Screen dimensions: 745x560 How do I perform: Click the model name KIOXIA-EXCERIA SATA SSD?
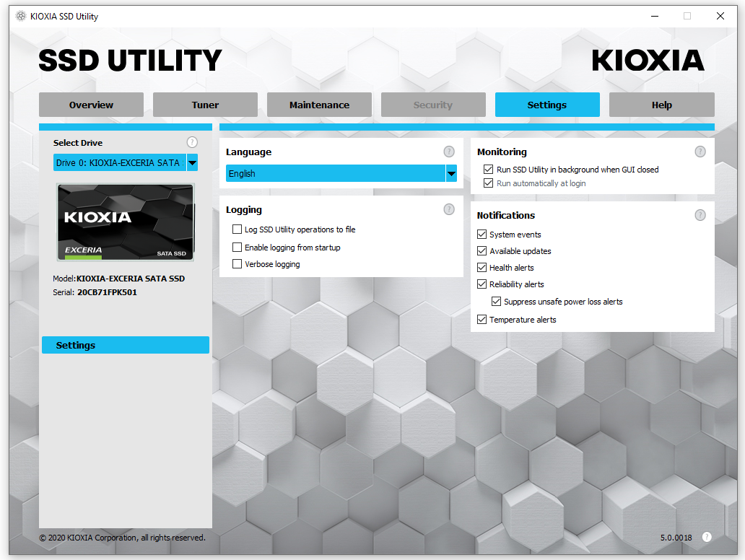[x=131, y=279]
